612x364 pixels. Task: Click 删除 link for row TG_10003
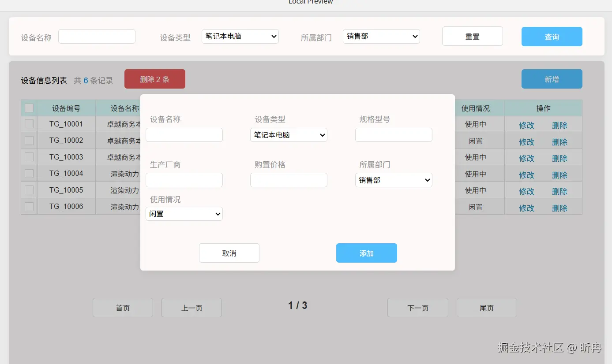coord(559,158)
